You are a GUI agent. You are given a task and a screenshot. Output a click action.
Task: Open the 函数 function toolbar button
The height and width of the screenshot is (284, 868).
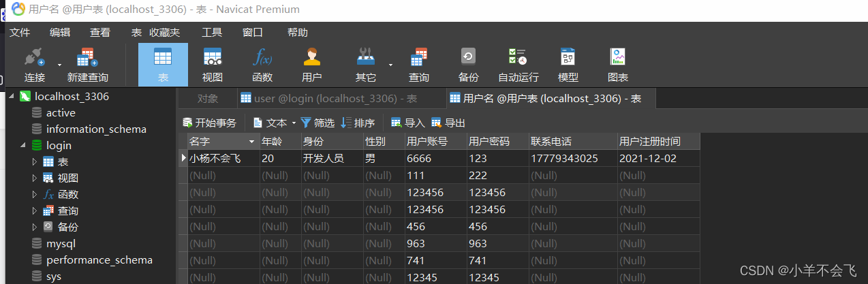click(x=262, y=65)
